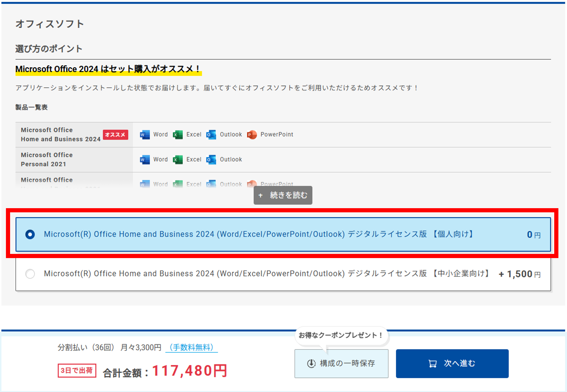Click the PowerPoint label in the first table row
The image size is (567, 392).
277,135
